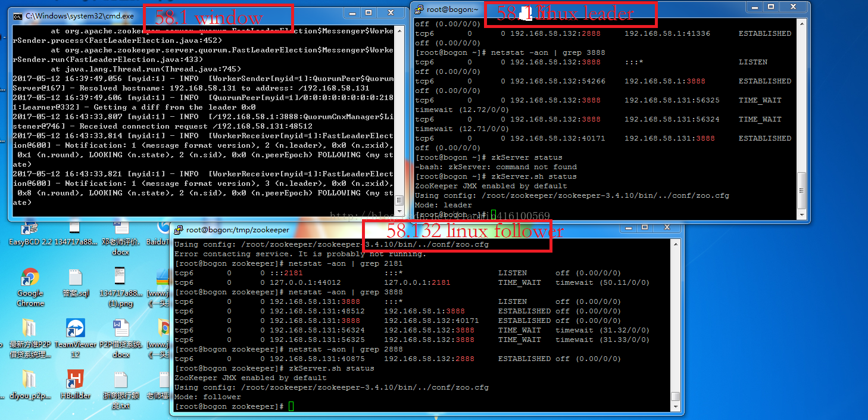Click the PuTTY icon of the root@bogon:/tmp/zookeeper window
The height and width of the screenshot is (420, 868).
pos(178,229)
